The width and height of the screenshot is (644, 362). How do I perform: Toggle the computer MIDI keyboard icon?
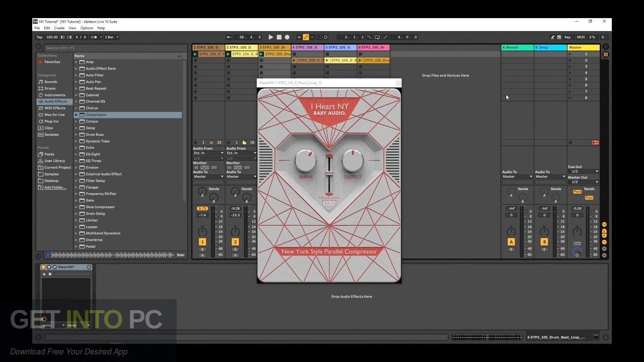click(x=559, y=37)
